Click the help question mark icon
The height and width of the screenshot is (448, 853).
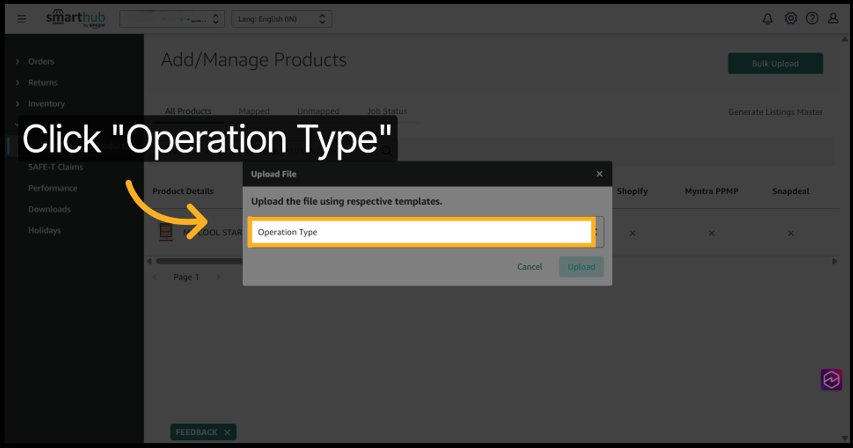click(x=812, y=19)
